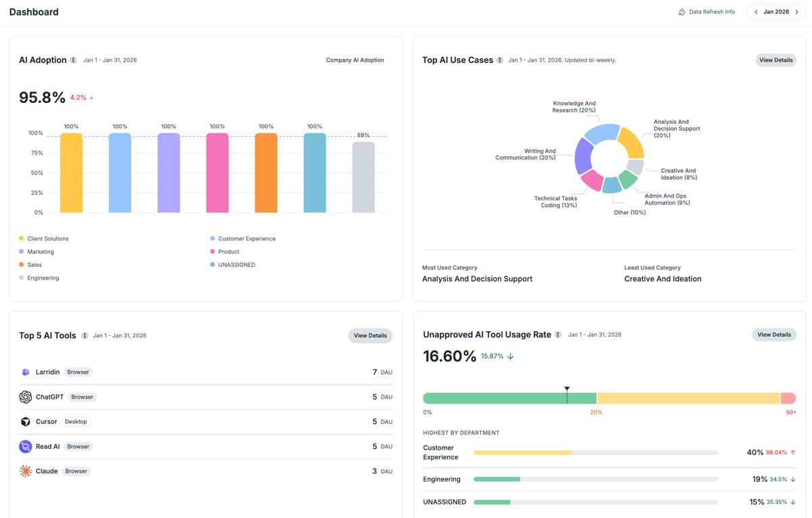This screenshot has width=812, height=518.
Task: Toggle Engineering series in chart legend
Action: point(43,278)
